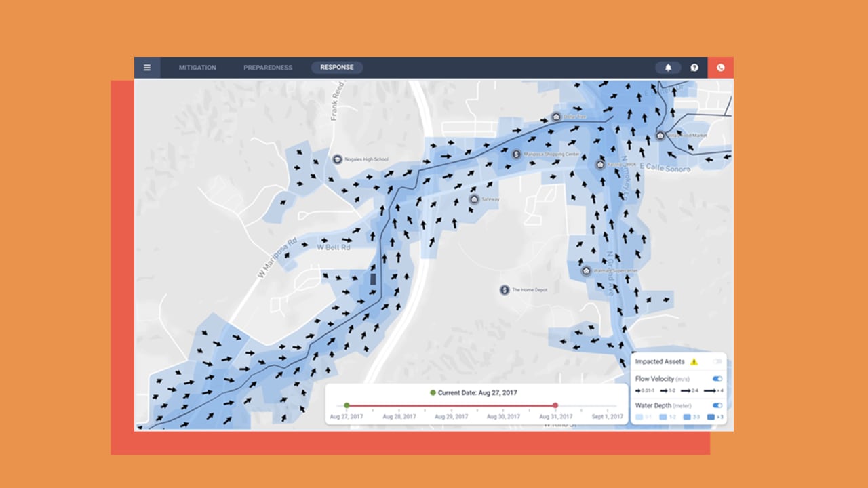Open the help icon
This screenshot has height=488, width=868.
694,67
